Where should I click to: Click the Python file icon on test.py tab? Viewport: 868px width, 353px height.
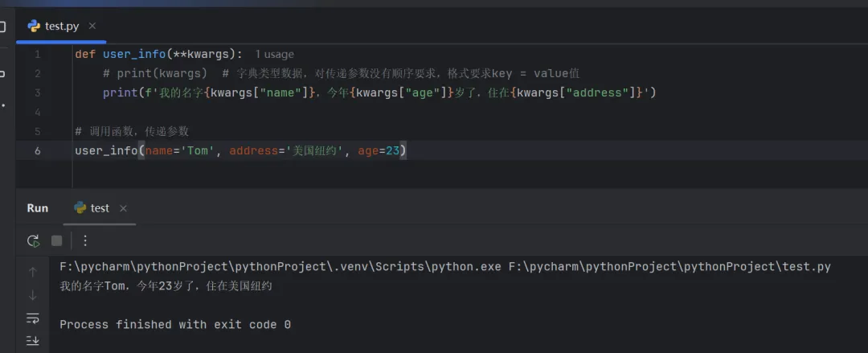(x=34, y=27)
